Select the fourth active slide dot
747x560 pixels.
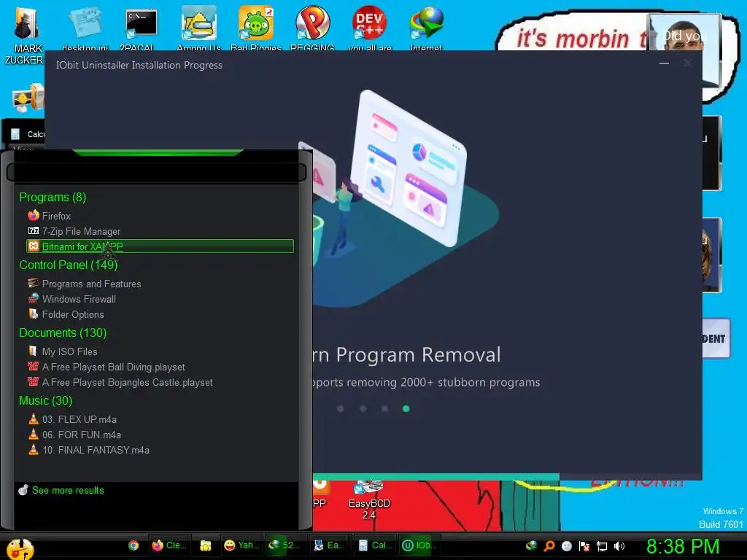point(406,408)
